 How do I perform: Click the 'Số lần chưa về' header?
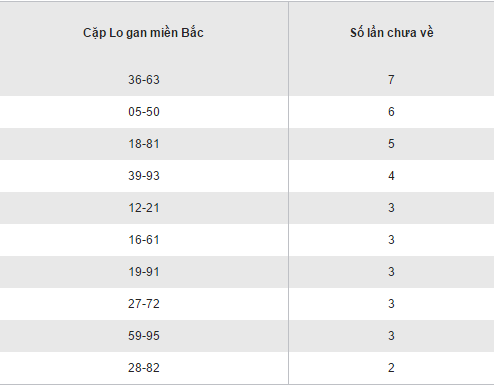coord(392,33)
